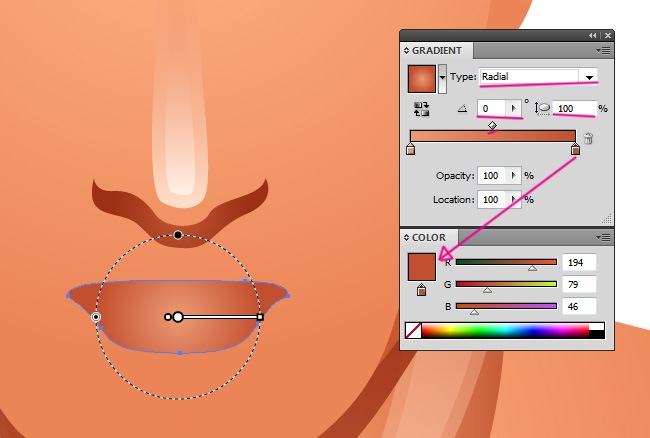Open the gradient swatch picker arrow
The height and width of the screenshot is (438, 650).
tap(442, 78)
